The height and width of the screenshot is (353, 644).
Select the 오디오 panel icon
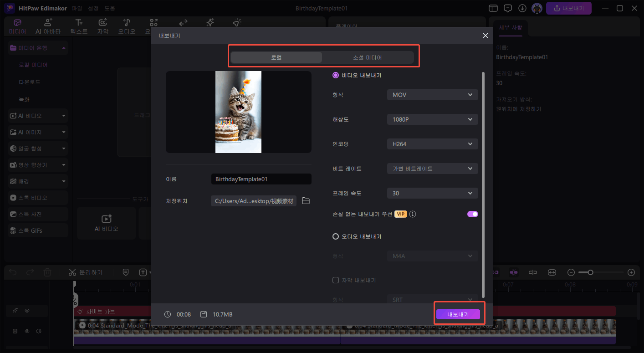(x=127, y=26)
